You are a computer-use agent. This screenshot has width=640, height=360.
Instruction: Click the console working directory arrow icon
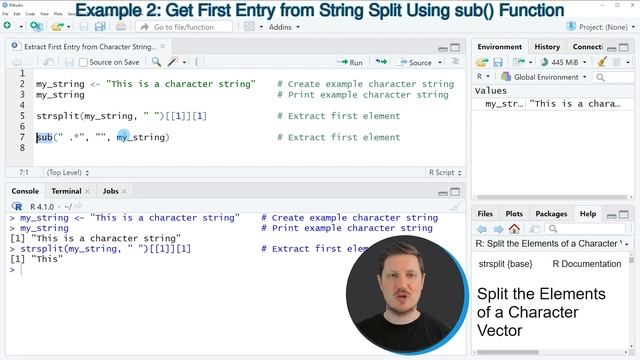[x=78, y=206]
